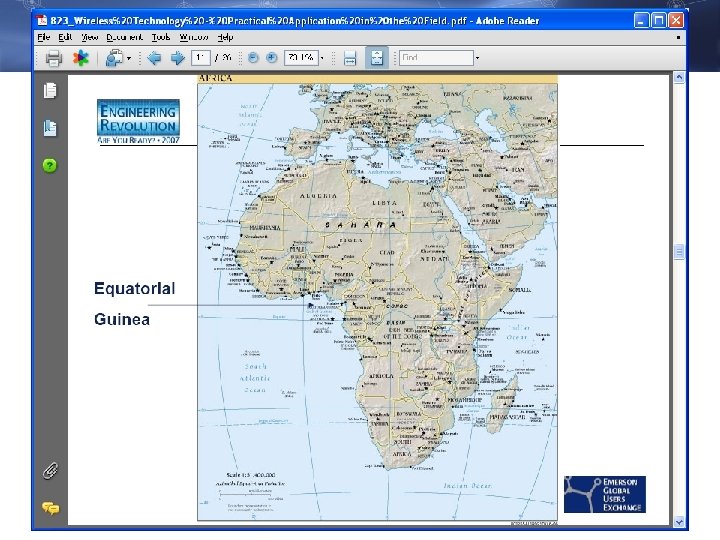Click the zoom percentage field
Viewport: 720px width, 540px height.
(x=301, y=58)
